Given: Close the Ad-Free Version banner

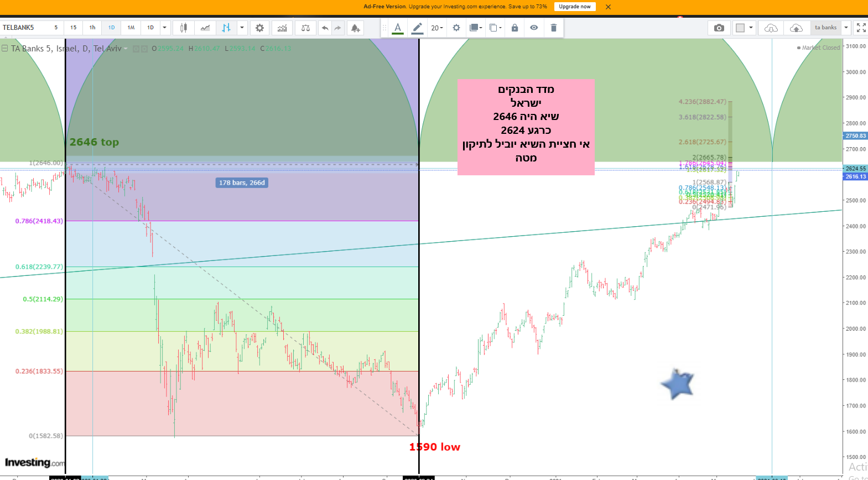Looking at the screenshot, I should click(x=608, y=7).
